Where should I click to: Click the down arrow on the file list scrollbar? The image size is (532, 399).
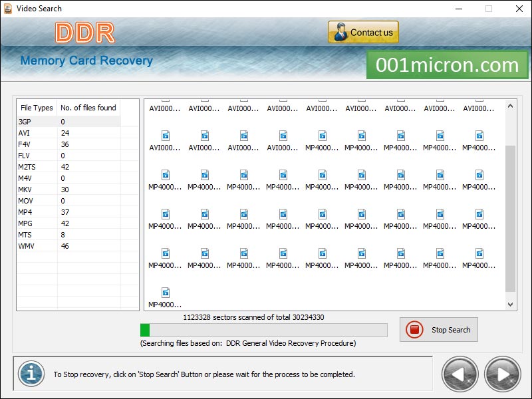click(510, 303)
